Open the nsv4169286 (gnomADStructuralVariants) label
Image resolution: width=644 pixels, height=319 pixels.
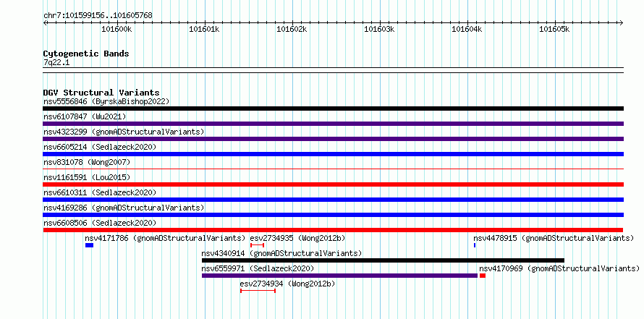point(124,208)
